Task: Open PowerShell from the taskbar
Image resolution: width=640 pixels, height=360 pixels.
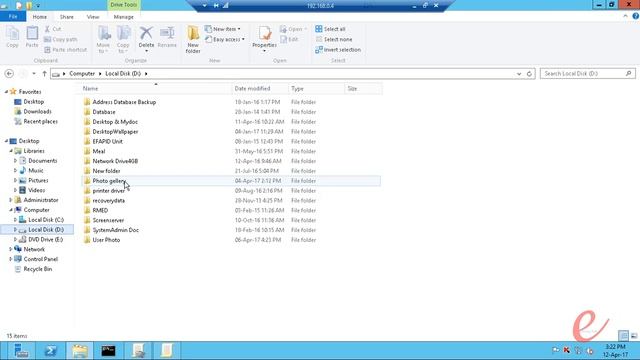Action: (x=51, y=351)
